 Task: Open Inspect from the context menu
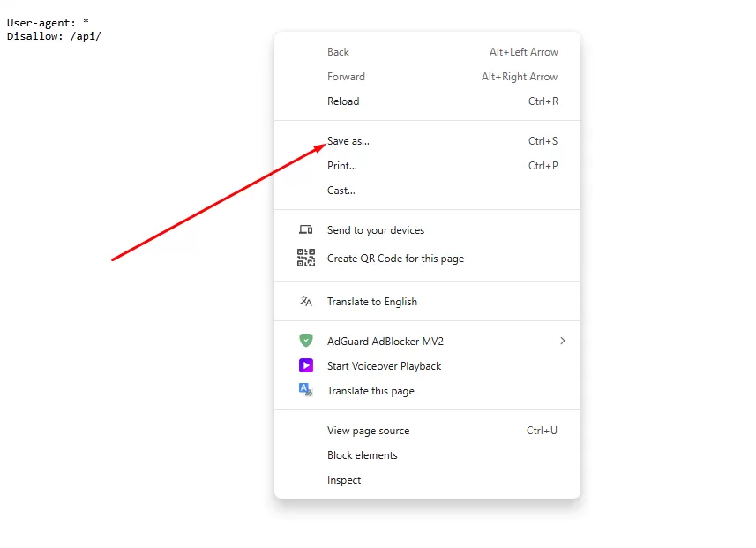pos(344,480)
